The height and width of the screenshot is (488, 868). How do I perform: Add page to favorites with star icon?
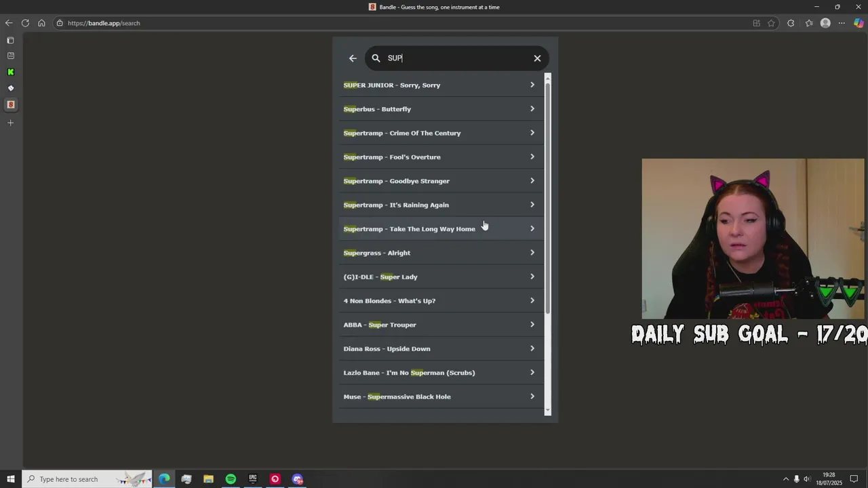[771, 23]
